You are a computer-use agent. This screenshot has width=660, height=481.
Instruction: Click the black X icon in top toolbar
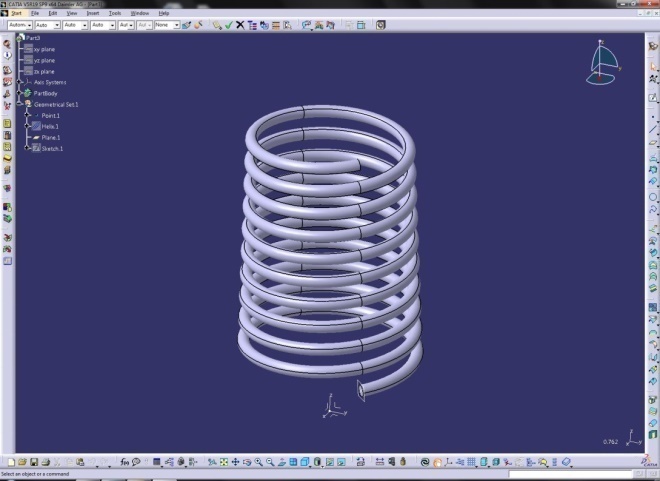[x=240, y=24]
